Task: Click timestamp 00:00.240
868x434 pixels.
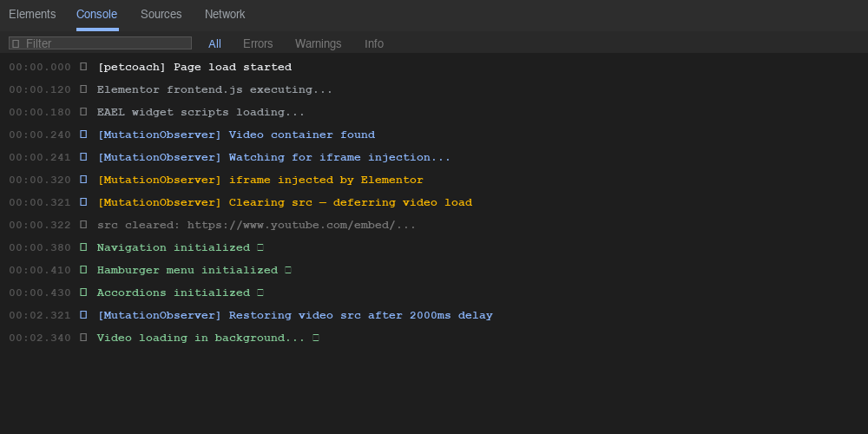Action: [x=40, y=135]
